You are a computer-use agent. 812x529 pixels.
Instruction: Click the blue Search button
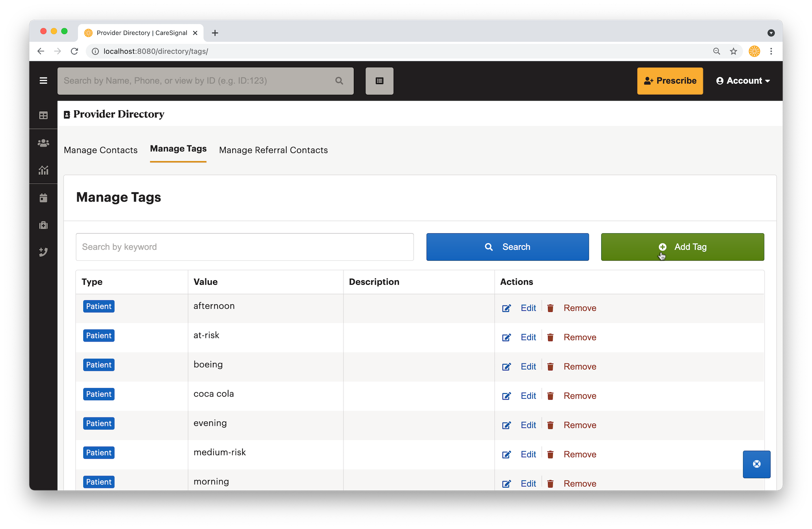click(508, 247)
